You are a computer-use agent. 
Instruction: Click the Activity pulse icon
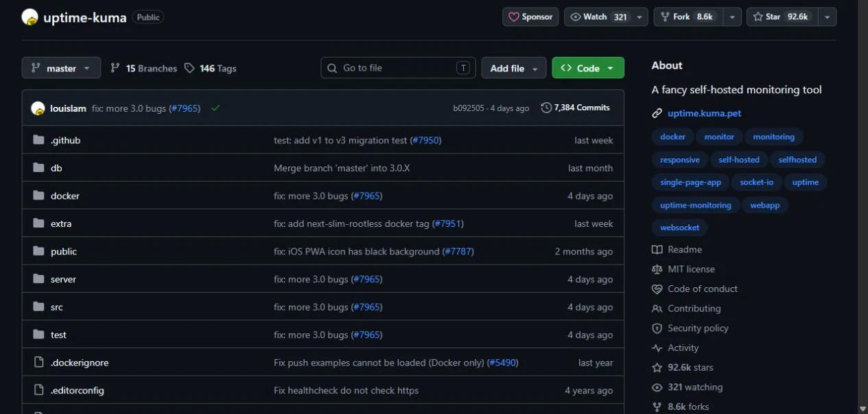coord(657,348)
